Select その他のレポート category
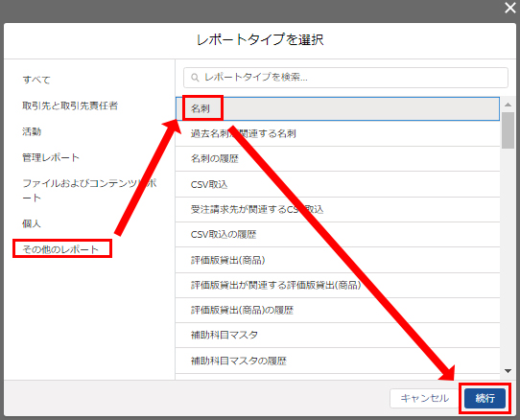The image size is (520, 420). 60,249
